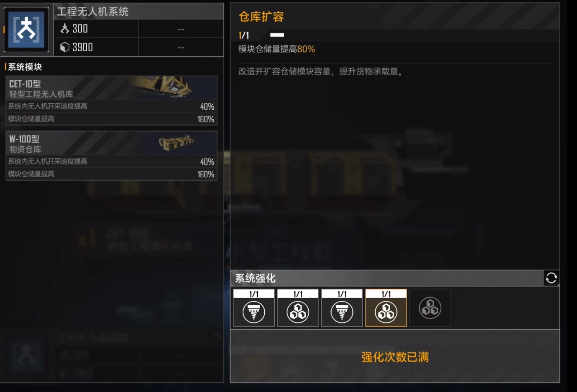Image resolution: width=577 pixels, height=392 pixels.
Task: Select the W-100型 supply warehouse module
Action: tap(111, 156)
